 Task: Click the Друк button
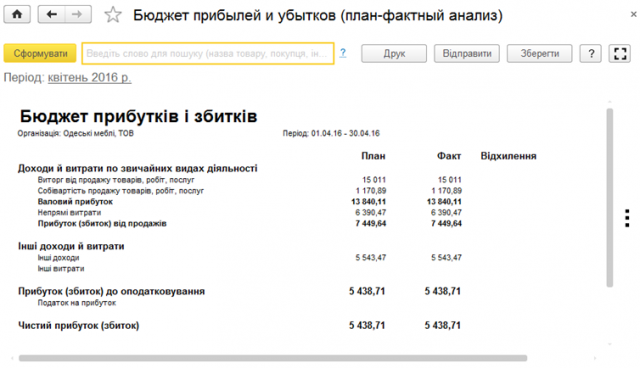(394, 53)
